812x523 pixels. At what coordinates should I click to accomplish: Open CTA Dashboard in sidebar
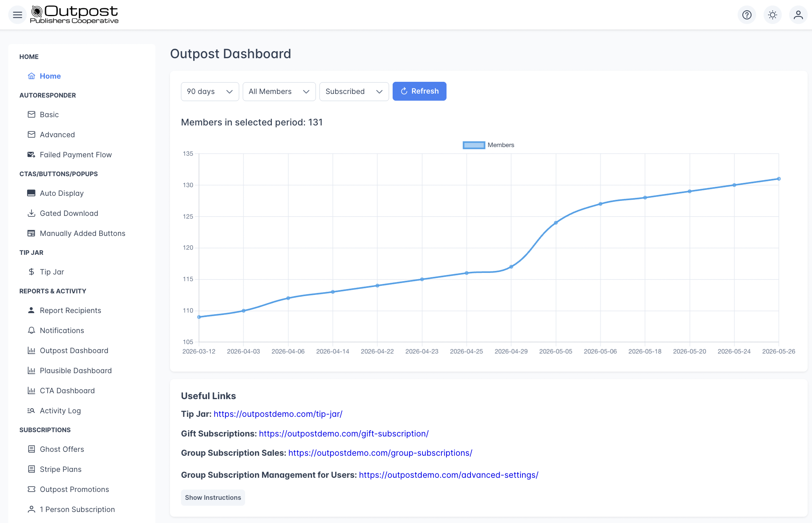67,390
